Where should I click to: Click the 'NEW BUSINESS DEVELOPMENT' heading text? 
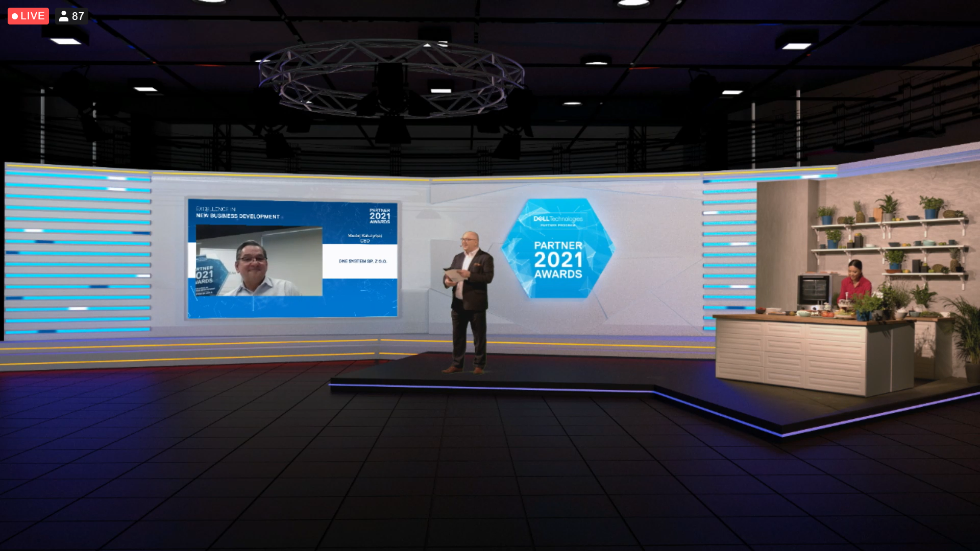[238, 216]
